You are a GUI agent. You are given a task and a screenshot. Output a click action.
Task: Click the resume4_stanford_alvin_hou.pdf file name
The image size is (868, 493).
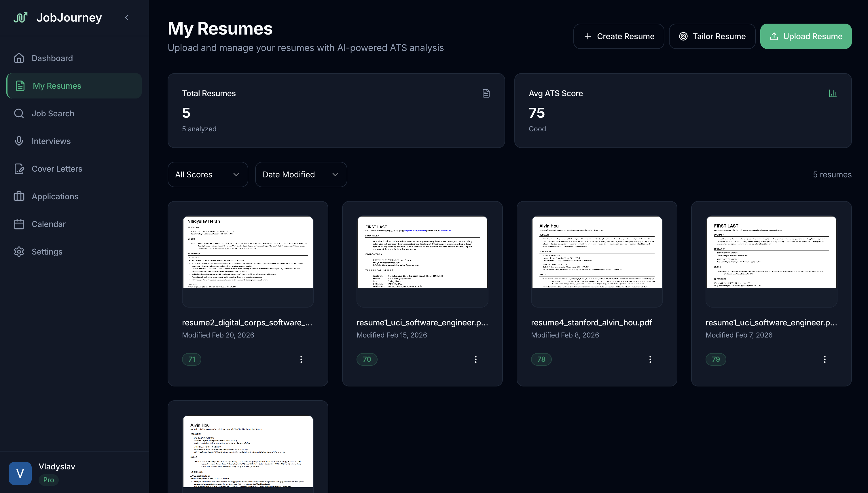[x=592, y=322]
